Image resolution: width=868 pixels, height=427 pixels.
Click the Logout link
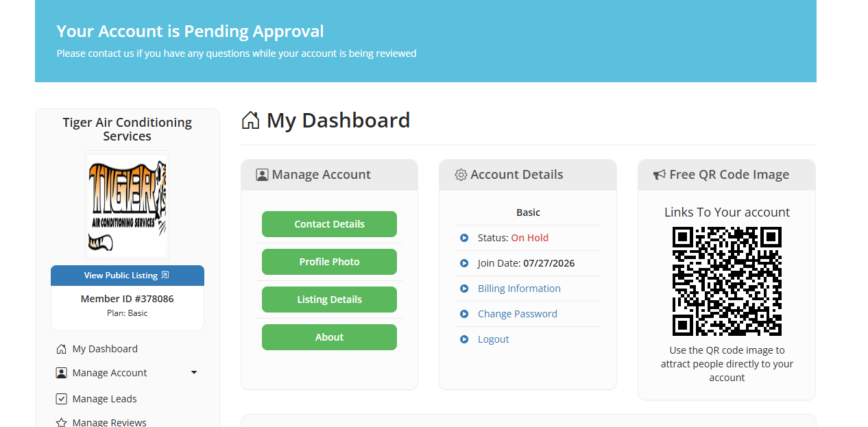[x=494, y=339]
